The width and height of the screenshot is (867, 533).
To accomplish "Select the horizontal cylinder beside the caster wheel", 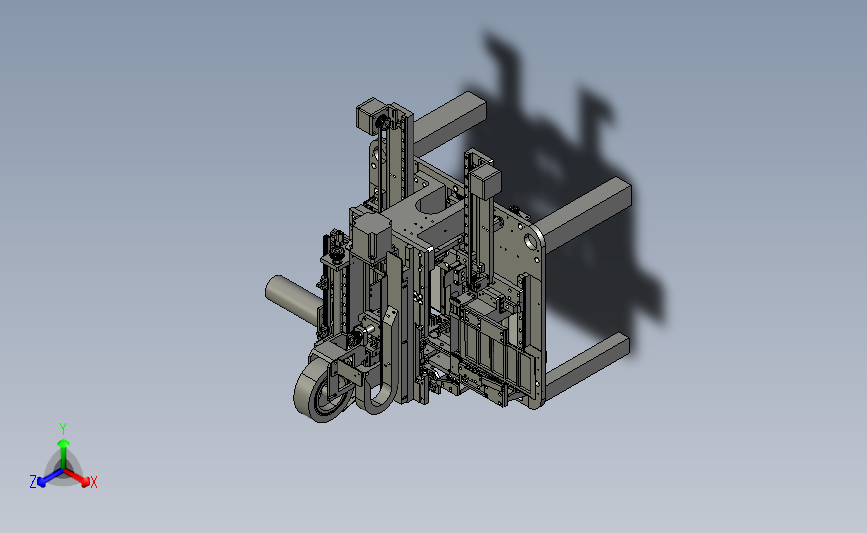I will tap(293, 299).
